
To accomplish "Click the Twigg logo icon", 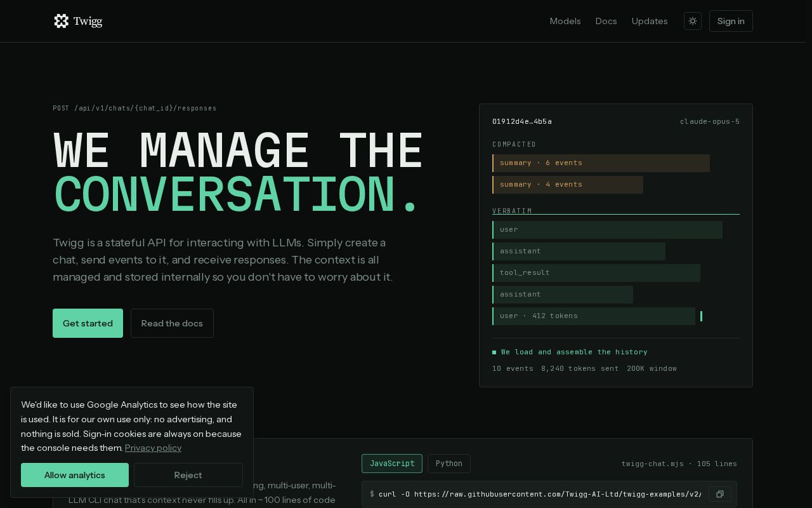I will (61, 21).
